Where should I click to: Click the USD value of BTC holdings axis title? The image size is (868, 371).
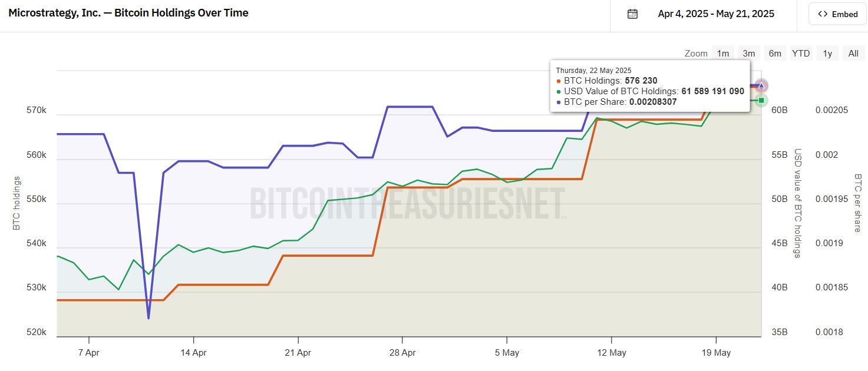(798, 203)
